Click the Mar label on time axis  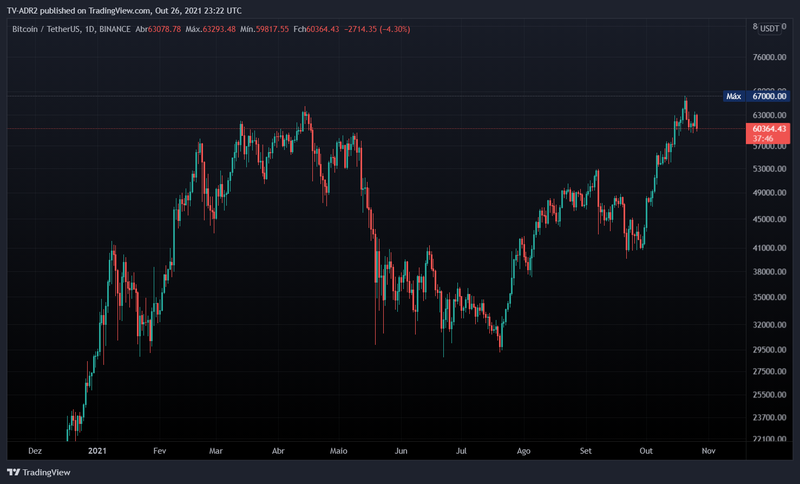coord(216,451)
